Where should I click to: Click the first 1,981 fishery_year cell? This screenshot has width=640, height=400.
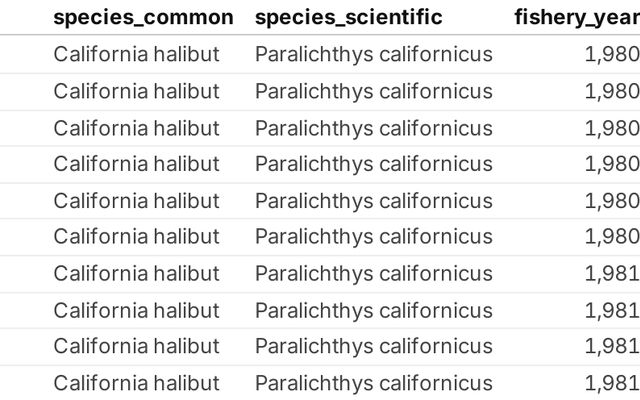pos(612,273)
